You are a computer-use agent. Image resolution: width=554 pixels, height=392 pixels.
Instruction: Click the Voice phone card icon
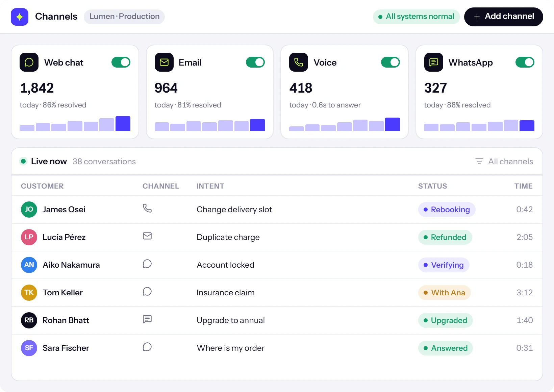(x=299, y=62)
